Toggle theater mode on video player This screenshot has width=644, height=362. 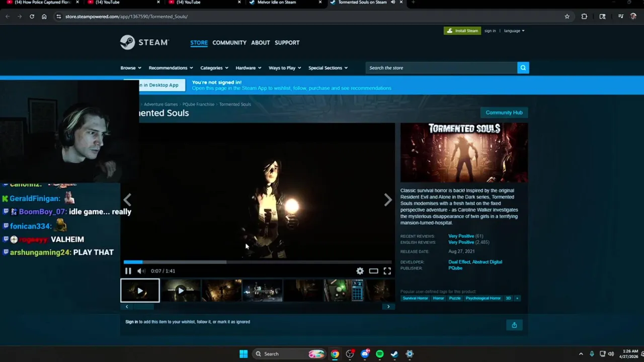pos(373,271)
